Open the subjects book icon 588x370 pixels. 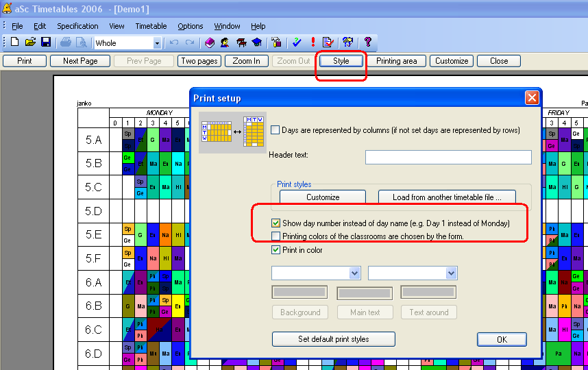(x=210, y=42)
